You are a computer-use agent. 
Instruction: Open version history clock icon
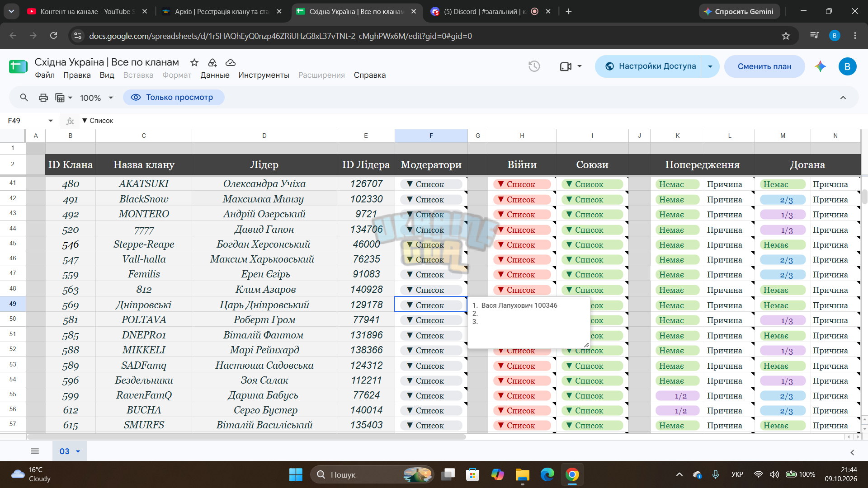pos(534,66)
